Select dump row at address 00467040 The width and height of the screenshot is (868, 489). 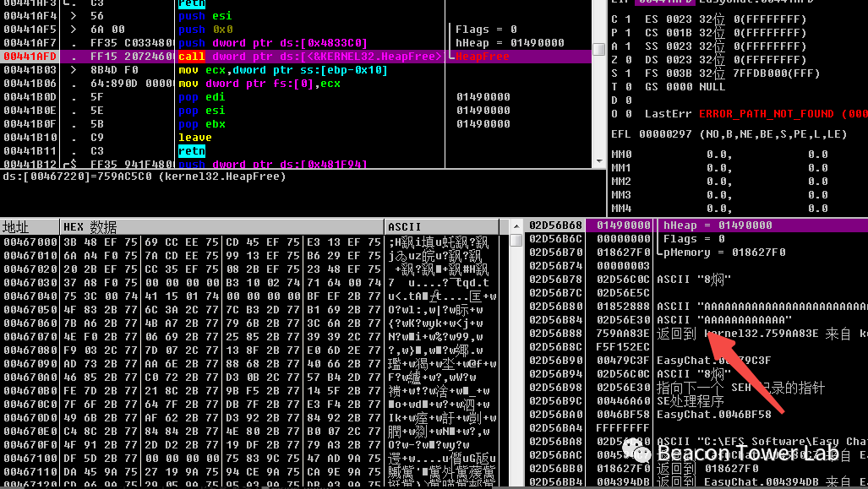click(x=249, y=296)
